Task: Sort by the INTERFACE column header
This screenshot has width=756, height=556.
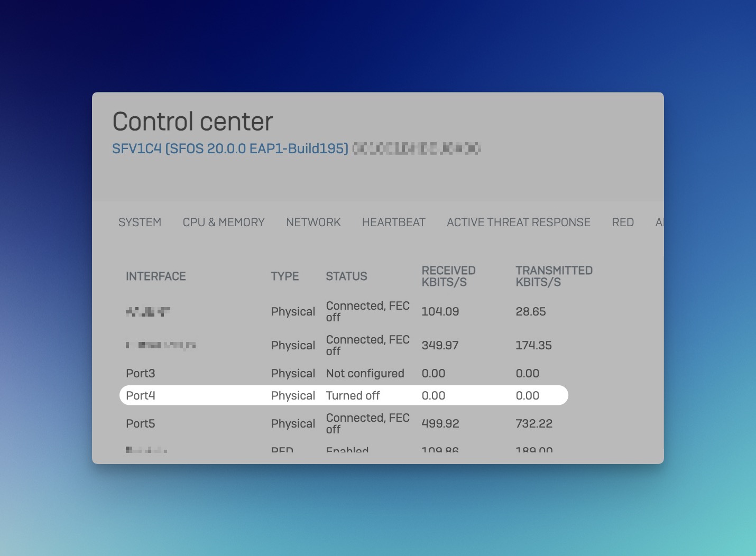Action: click(x=156, y=276)
